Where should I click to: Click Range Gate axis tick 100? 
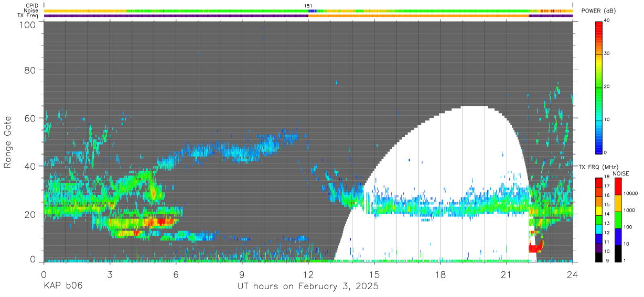point(26,25)
